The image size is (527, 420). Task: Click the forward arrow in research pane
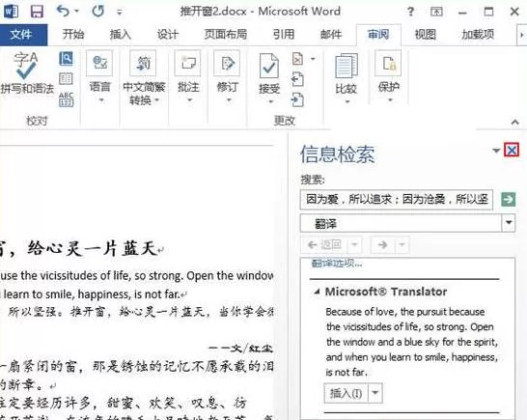click(x=383, y=245)
